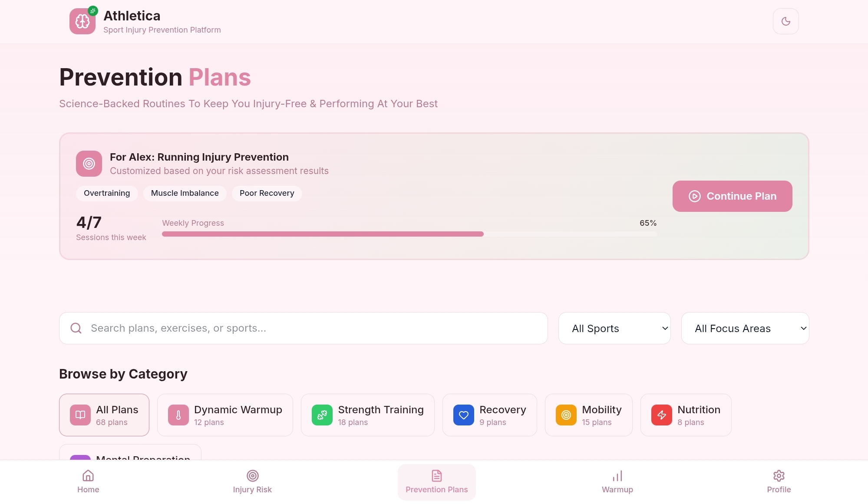Select the Overtraining risk tag
The height and width of the screenshot is (504, 868).
(107, 193)
